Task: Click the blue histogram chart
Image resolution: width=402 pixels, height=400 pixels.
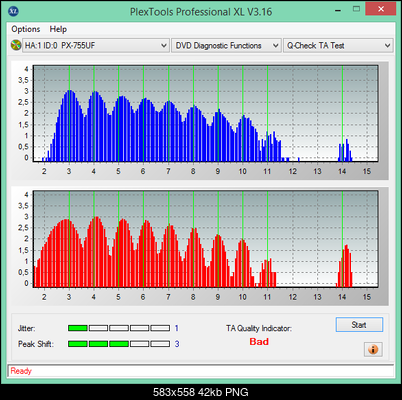Action: tap(205, 113)
